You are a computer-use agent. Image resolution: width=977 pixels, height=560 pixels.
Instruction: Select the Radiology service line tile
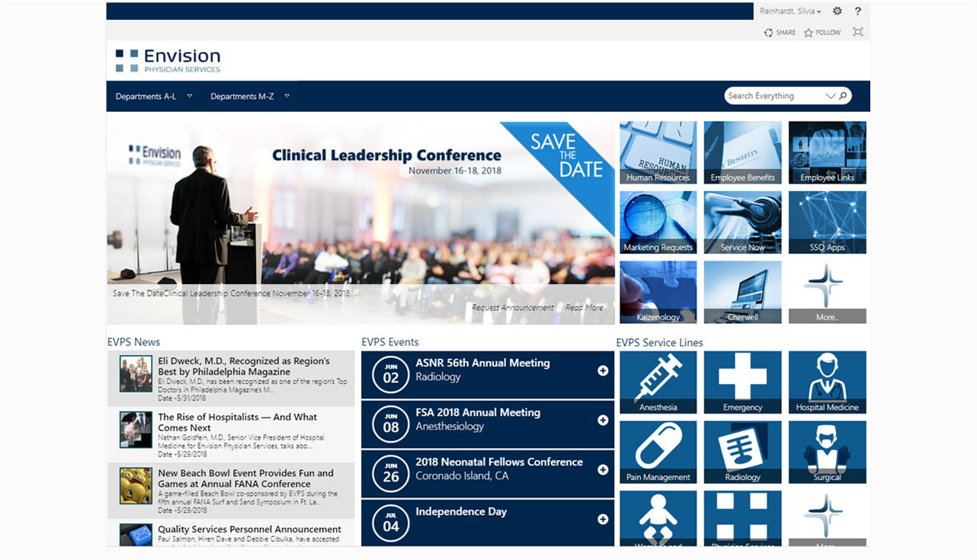click(742, 453)
